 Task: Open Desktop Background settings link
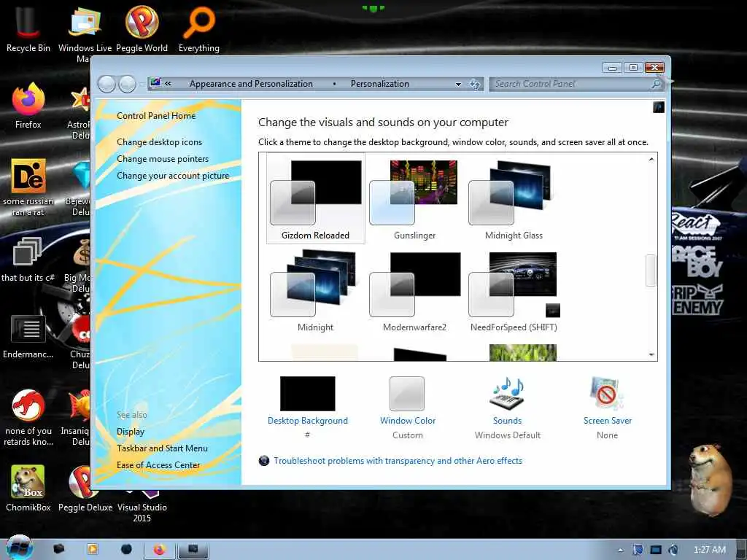tap(307, 421)
